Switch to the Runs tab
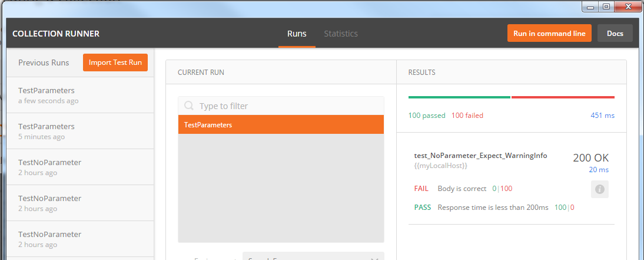This screenshot has height=260, width=644. pyautogui.click(x=297, y=34)
